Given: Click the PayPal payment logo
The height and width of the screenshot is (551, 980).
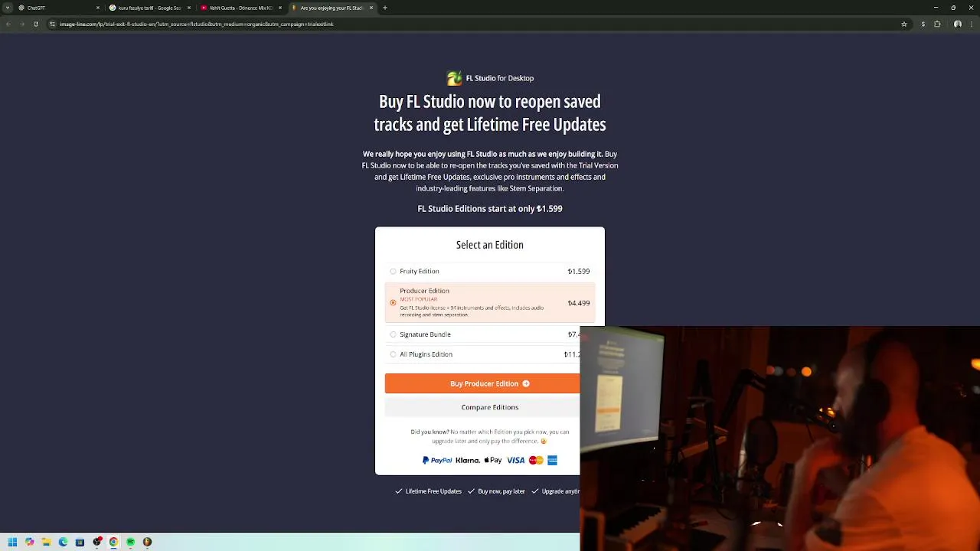Looking at the screenshot, I should click(437, 460).
